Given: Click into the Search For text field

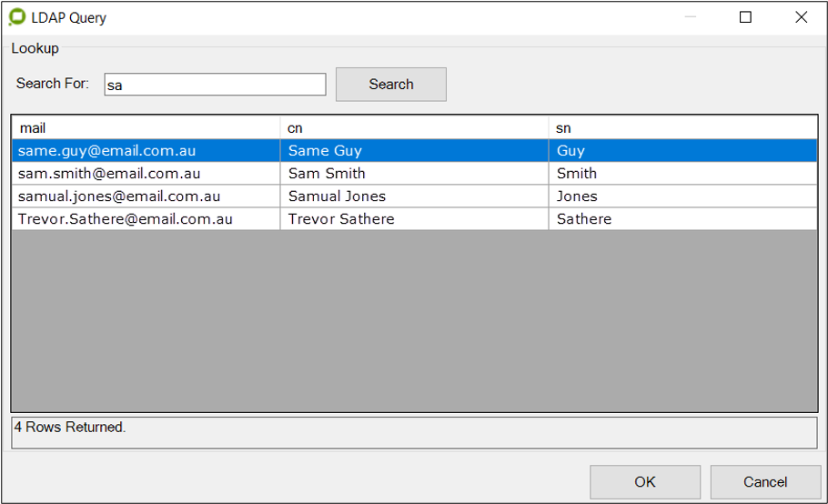Looking at the screenshot, I should pos(215,85).
